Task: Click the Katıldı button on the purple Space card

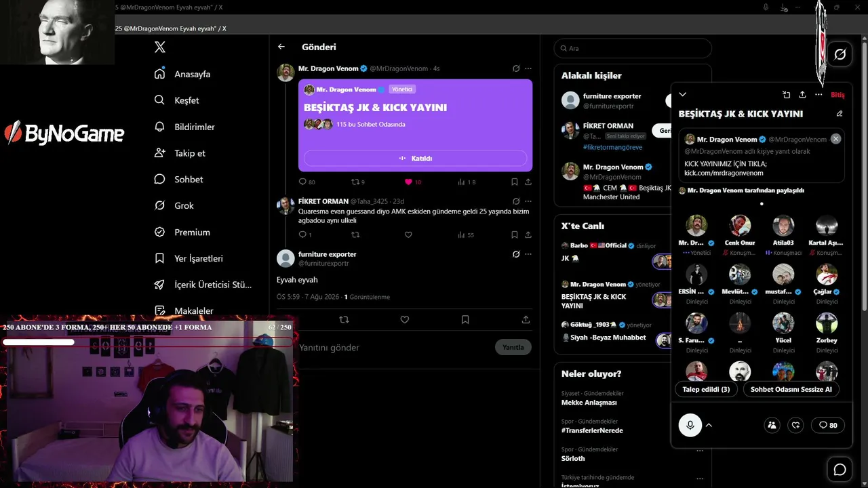Action: tap(415, 158)
